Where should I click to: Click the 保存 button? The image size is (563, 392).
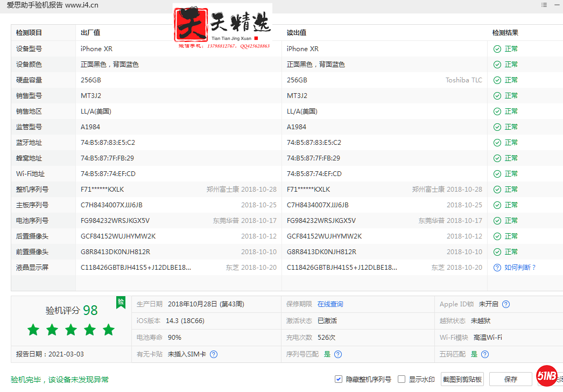(x=511, y=379)
